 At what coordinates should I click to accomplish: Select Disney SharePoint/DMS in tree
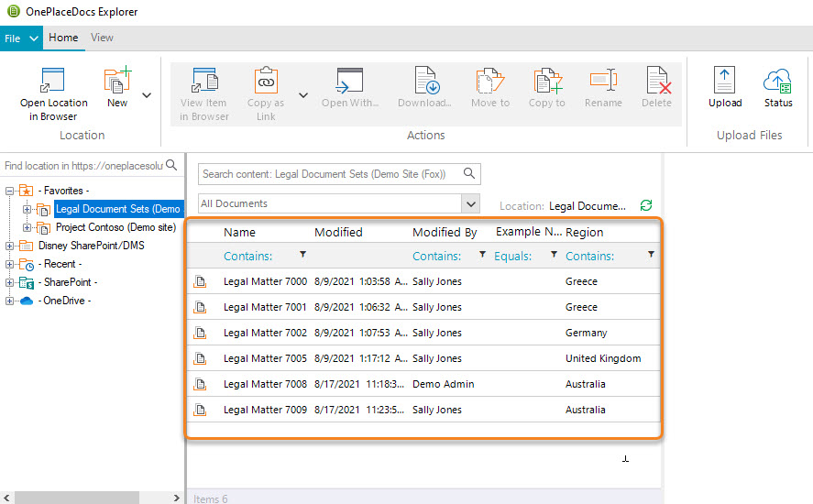[92, 246]
